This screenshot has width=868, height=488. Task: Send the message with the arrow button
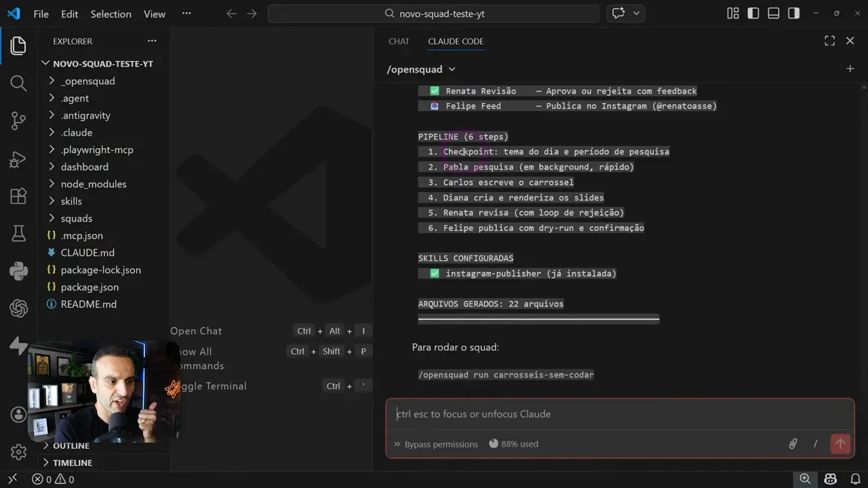840,444
